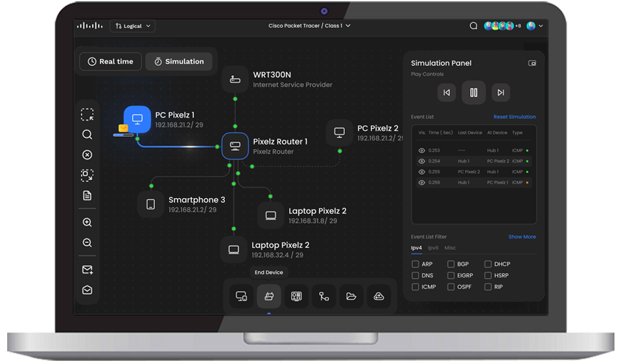The height and width of the screenshot is (364, 621).
Task: Select the complex PDU open envelope tool
Action: click(x=87, y=290)
